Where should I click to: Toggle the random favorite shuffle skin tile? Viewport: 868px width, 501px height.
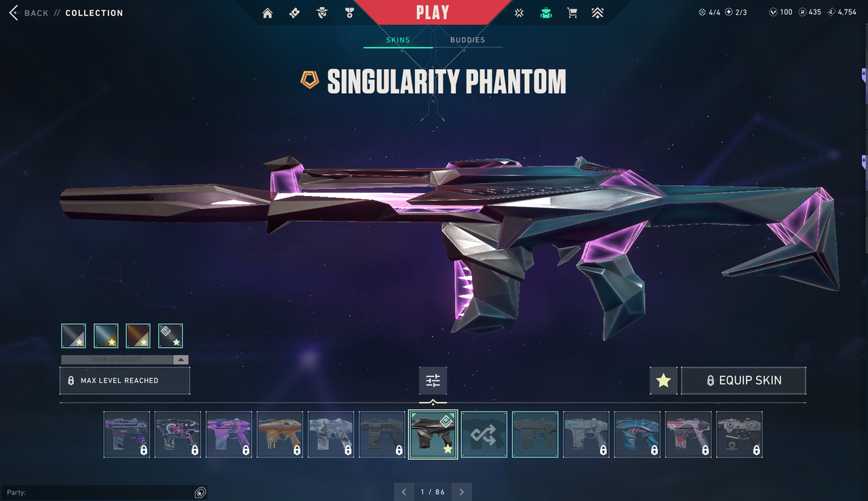coord(484,435)
